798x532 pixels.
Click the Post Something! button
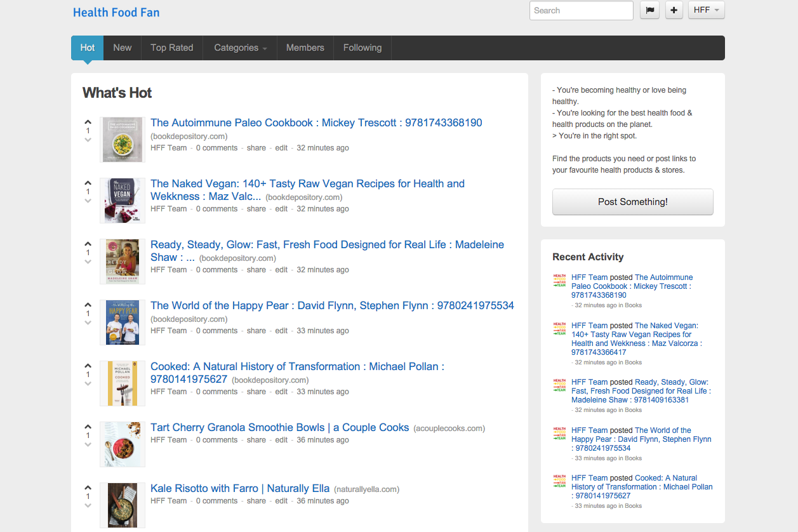pos(633,202)
